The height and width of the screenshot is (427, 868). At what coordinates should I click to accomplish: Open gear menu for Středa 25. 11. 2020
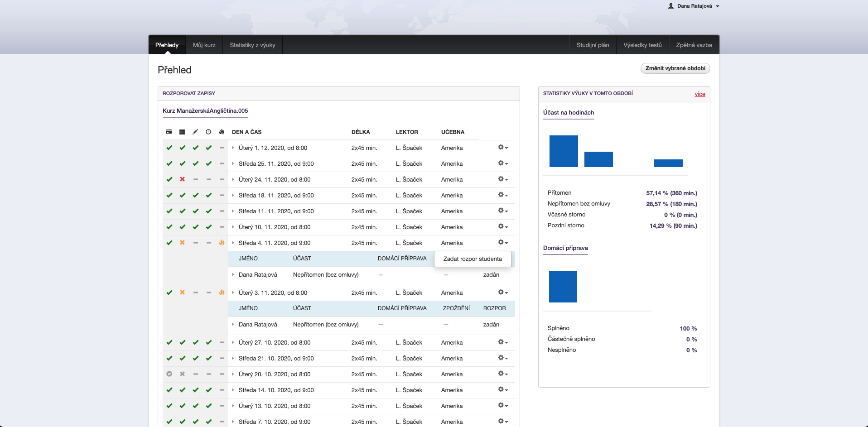(x=503, y=163)
